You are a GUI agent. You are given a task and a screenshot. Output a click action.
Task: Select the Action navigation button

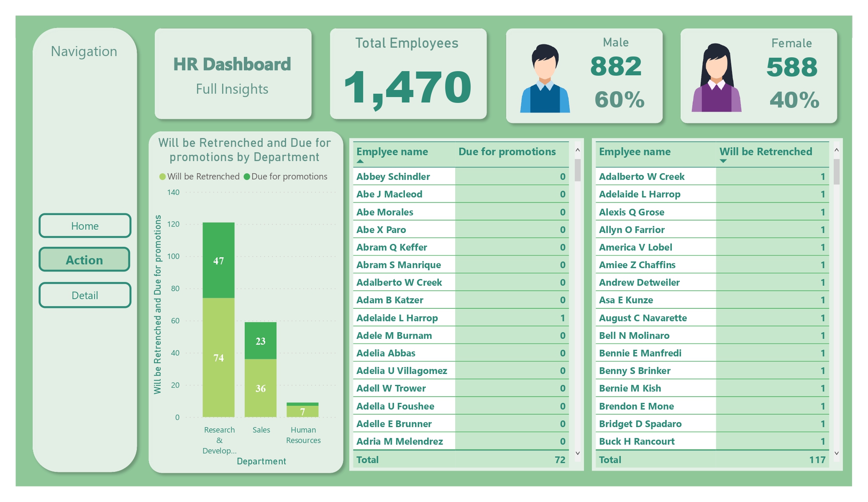[85, 260]
